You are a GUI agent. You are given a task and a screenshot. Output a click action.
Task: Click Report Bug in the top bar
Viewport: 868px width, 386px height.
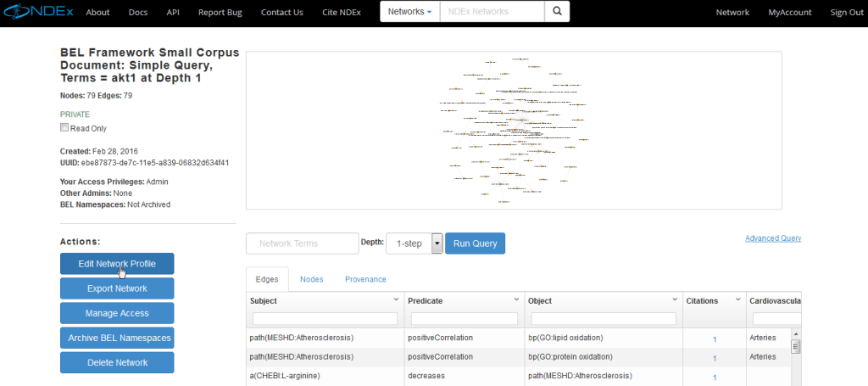(x=220, y=12)
